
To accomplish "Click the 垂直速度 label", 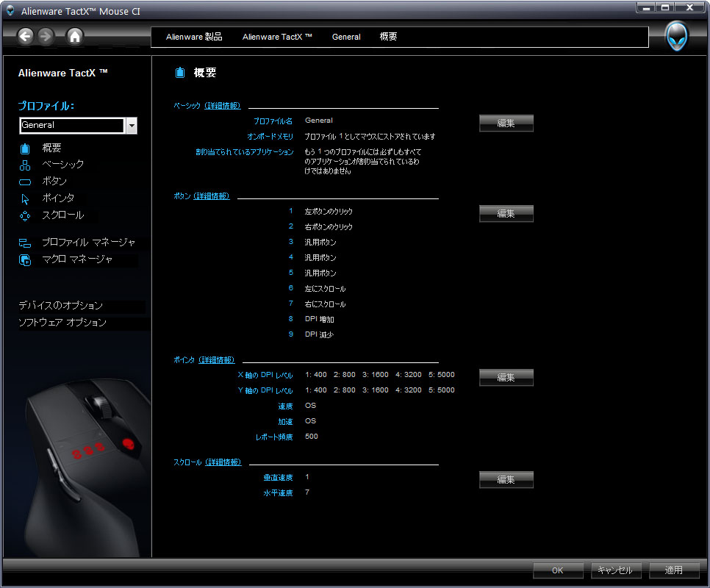I will point(278,478).
